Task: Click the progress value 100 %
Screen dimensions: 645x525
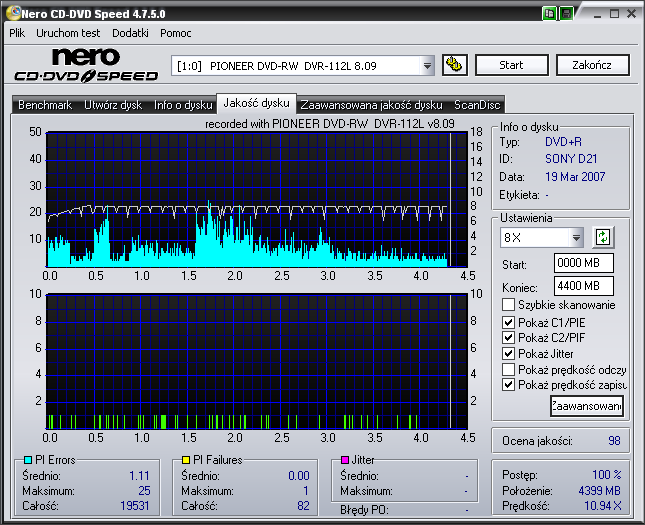Action: click(x=607, y=475)
